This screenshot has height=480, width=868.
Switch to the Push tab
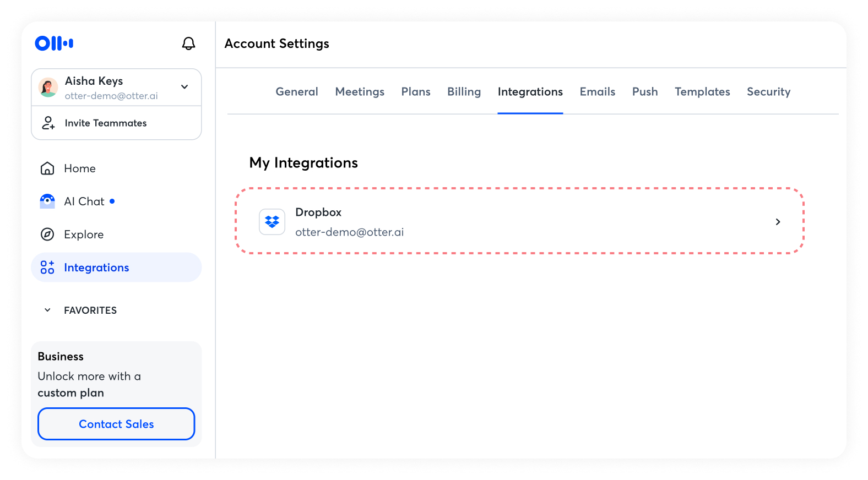point(645,92)
